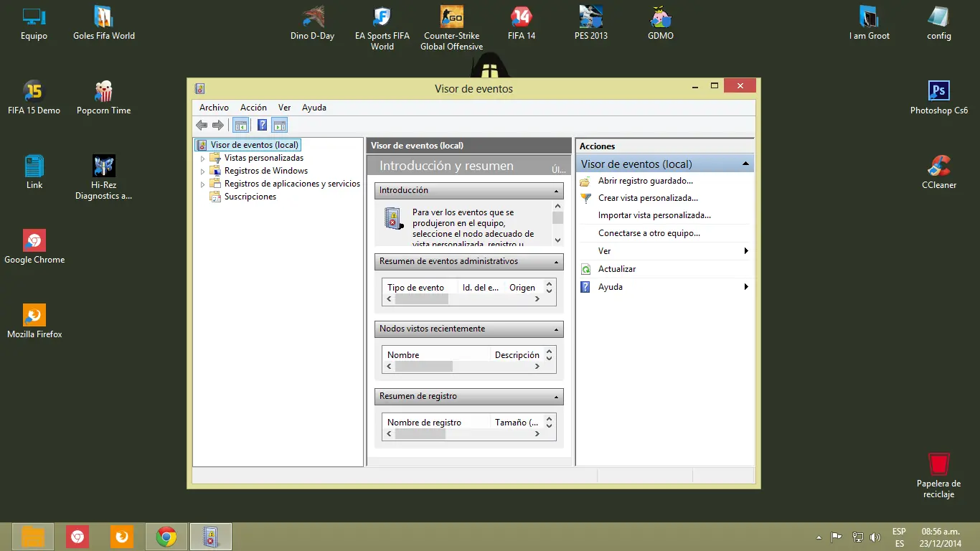
Task: Click the Event Viewer icon in title bar
Action: [x=200, y=88]
